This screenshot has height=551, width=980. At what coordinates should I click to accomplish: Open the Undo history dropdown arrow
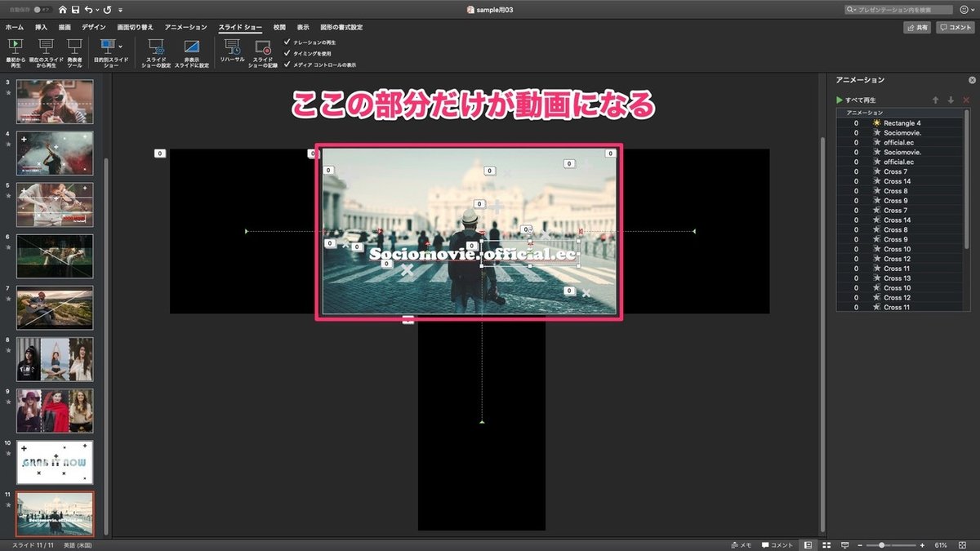point(97,10)
